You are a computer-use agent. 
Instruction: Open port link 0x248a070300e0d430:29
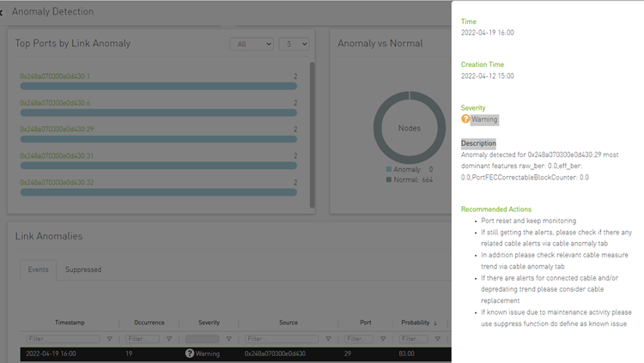(57, 130)
